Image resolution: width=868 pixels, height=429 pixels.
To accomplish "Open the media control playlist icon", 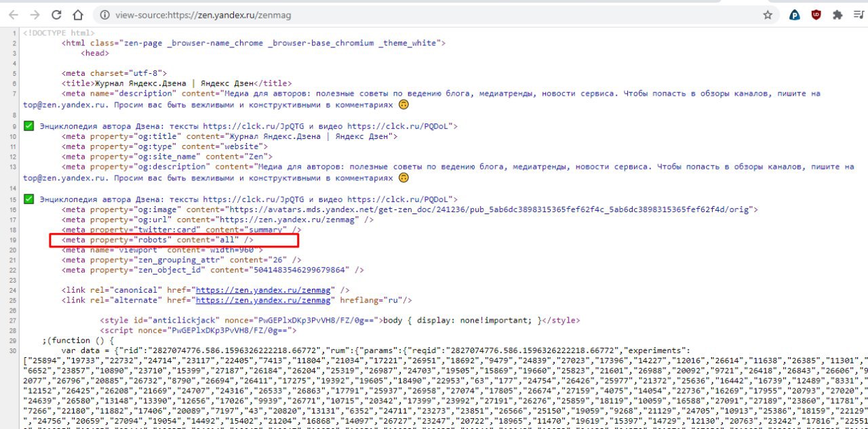I will [x=858, y=14].
